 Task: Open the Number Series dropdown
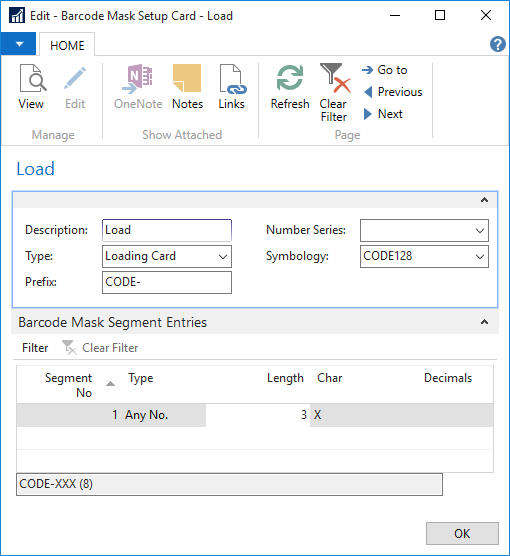pos(424,230)
